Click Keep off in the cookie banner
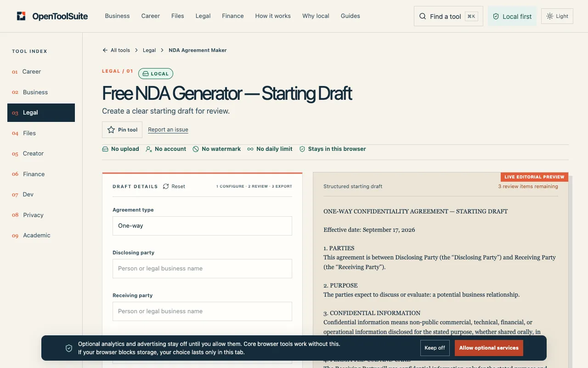 (x=435, y=348)
